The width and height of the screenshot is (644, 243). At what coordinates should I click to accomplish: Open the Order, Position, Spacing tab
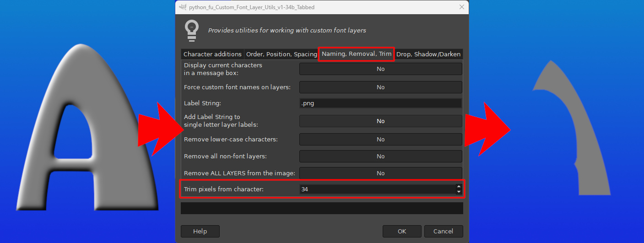[x=281, y=54]
